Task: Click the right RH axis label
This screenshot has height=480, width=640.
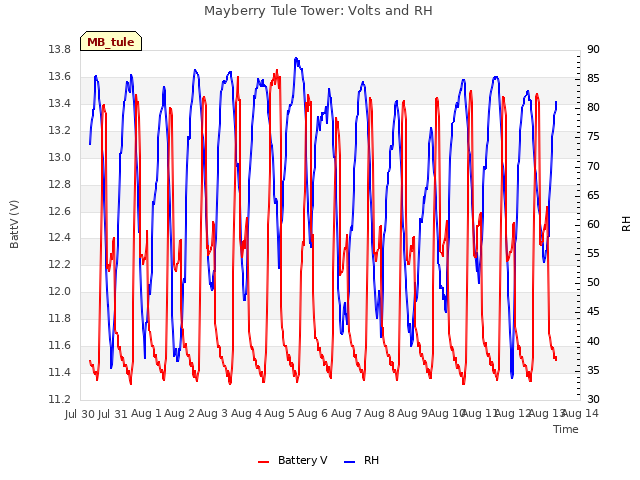Action: pyautogui.click(x=626, y=224)
